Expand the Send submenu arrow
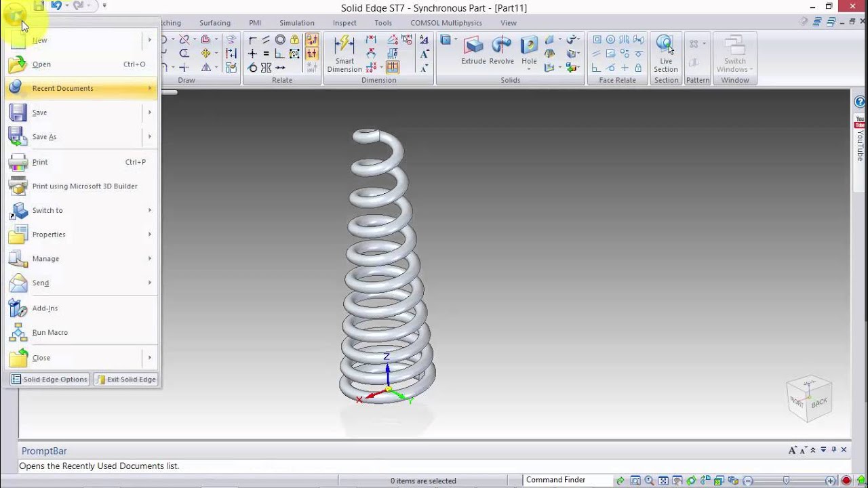The width and height of the screenshot is (868, 488). click(150, 283)
